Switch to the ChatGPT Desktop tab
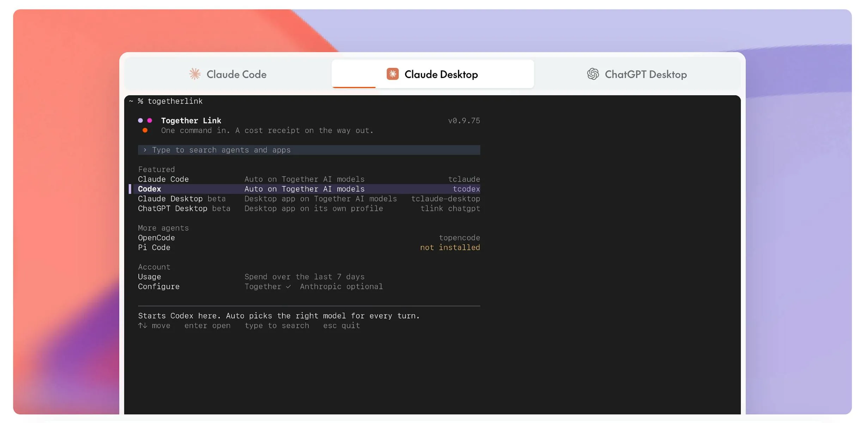Viewport: 868px width, 423px height. (637, 74)
